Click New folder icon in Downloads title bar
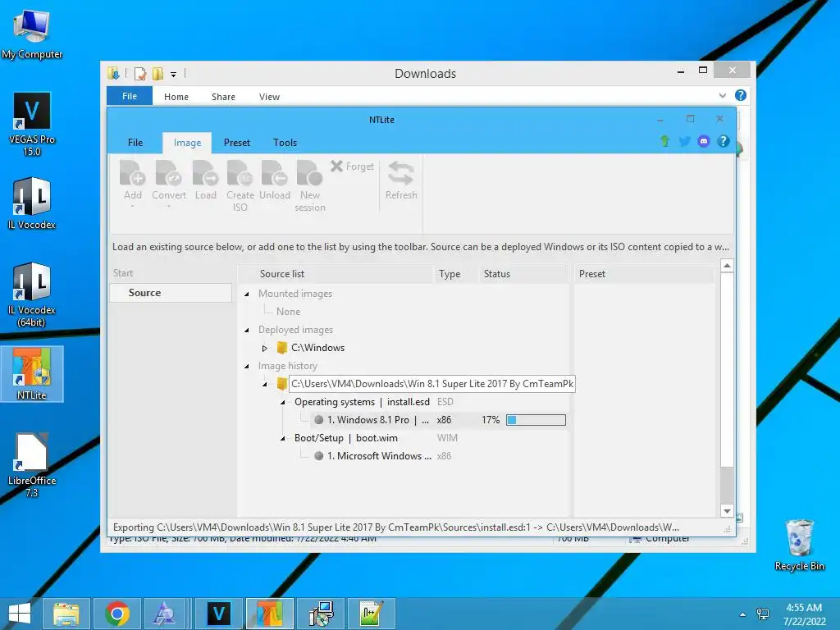 (157, 74)
